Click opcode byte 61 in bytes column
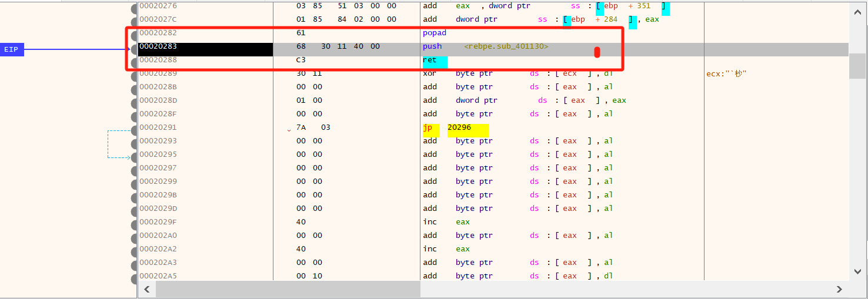 coord(301,33)
